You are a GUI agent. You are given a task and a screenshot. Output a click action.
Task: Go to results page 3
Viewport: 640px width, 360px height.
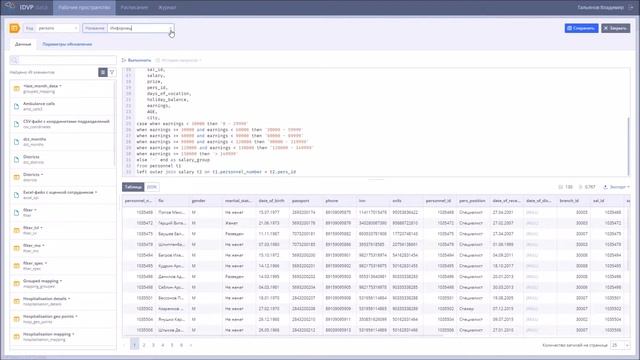point(153,345)
